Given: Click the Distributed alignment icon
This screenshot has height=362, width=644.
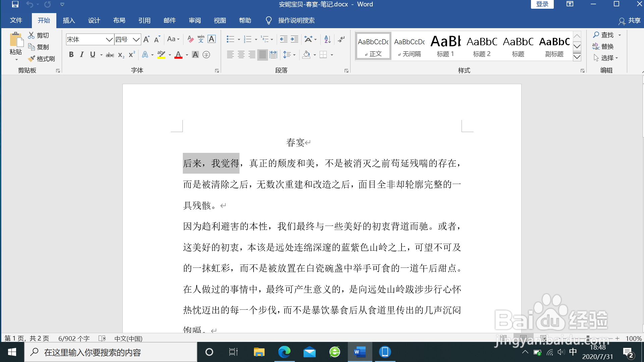Looking at the screenshot, I should 273,55.
